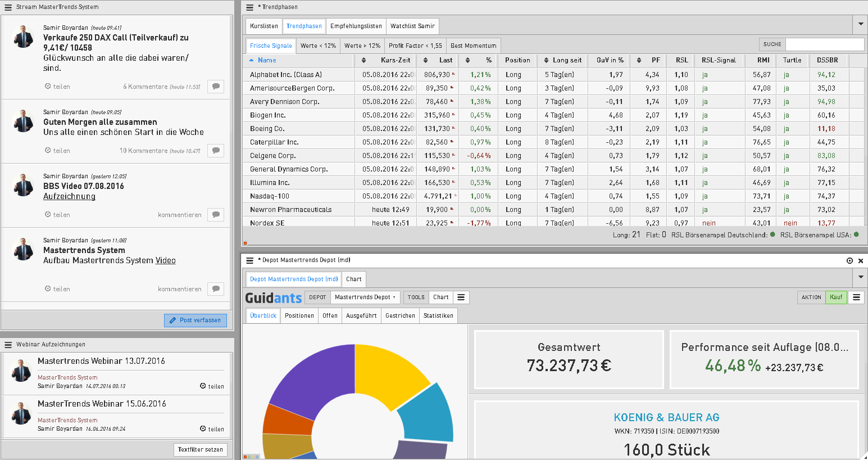Click the settings circle icon of the Depot panel

(849, 260)
